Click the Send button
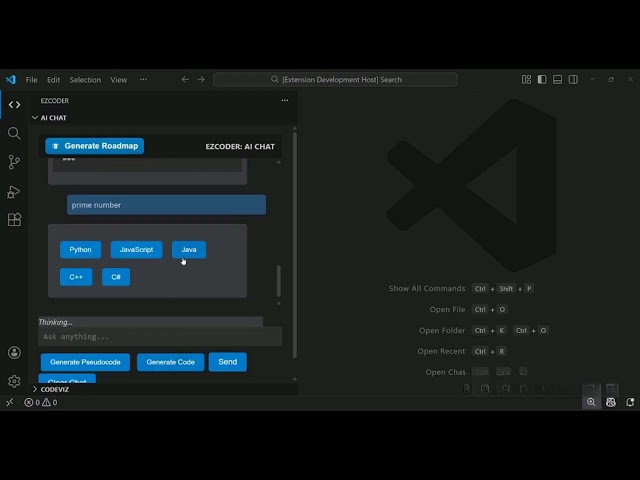The width and height of the screenshot is (640, 480). (x=228, y=362)
